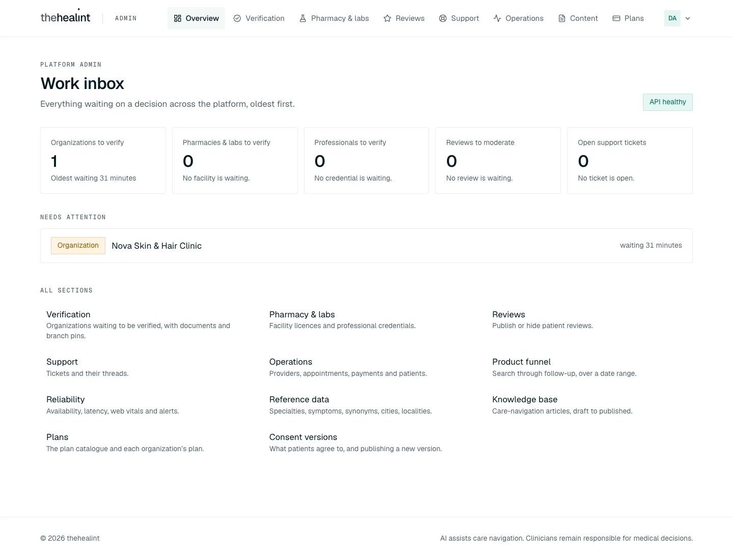The width and height of the screenshot is (733, 560).
Task: Click 'Oldest waiting 31 minutes' text
Action: 94,178
